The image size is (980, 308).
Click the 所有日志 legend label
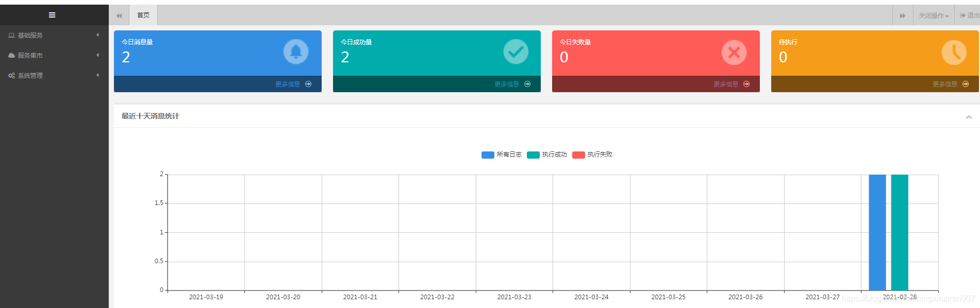coord(509,155)
